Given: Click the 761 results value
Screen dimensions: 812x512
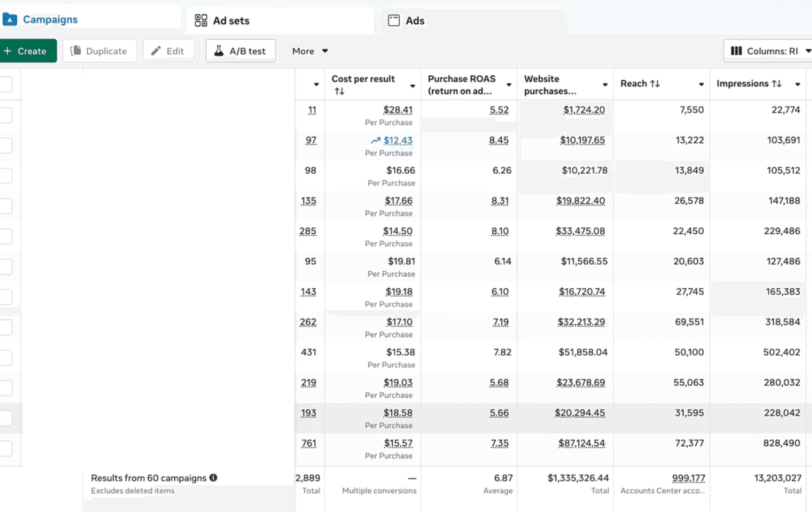Looking at the screenshot, I should tap(309, 443).
